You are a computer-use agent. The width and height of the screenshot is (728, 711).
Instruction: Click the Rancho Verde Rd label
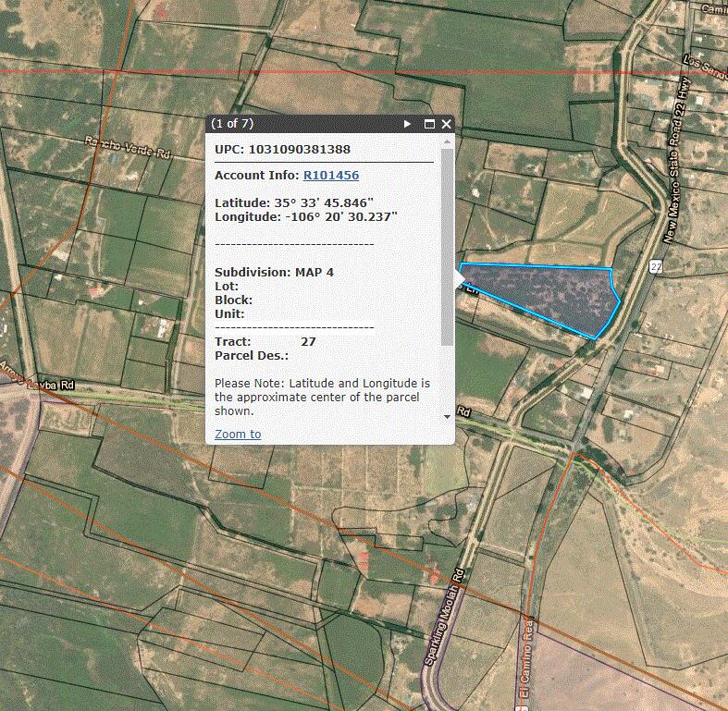129,148
